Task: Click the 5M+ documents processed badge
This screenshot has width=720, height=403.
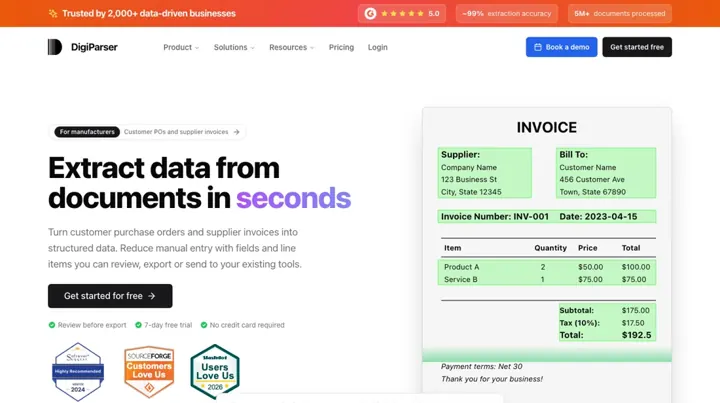Action: click(619, 14)
